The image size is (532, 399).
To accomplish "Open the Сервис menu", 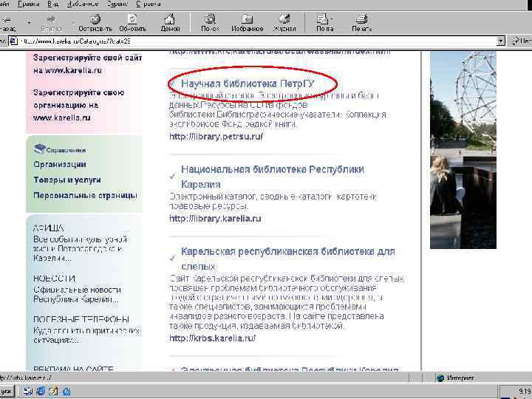I will click(117, 4).
